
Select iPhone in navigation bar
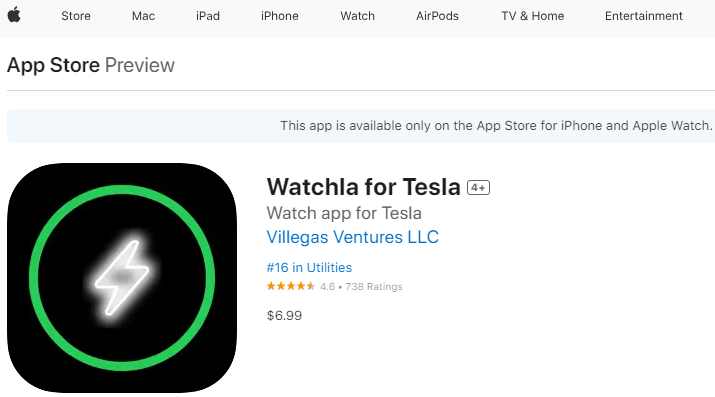pos(280,16)
